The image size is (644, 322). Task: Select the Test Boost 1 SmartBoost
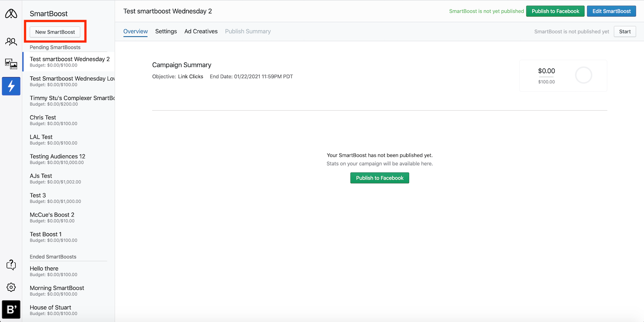point(69,237)
